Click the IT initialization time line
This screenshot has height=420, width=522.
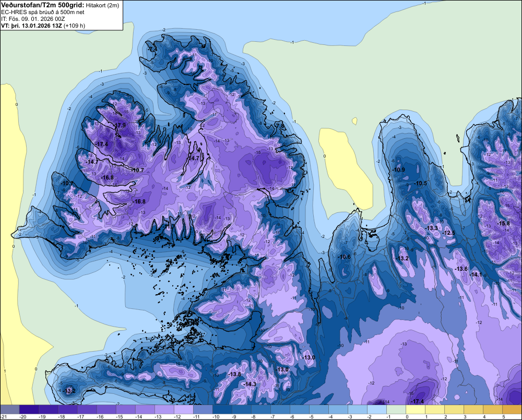tap(33, 19)
